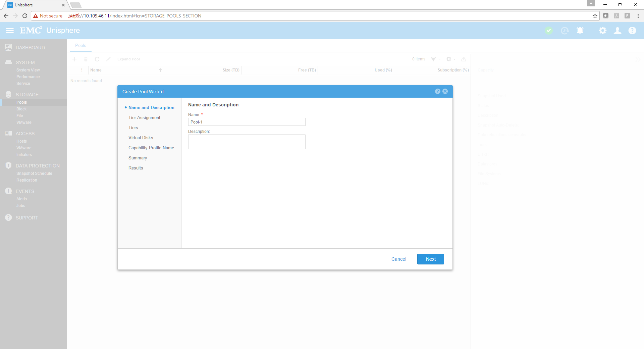Viewport: 644px width, 349px height.
Task: Click the Description text area
Action: [x=247, y=142]
